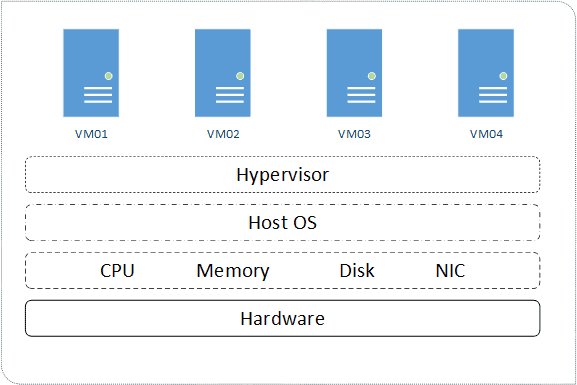The width and height of the screenshot is (577, 385).
Task: Click the green status light on VM03
Action: click(x=372, y=76)
